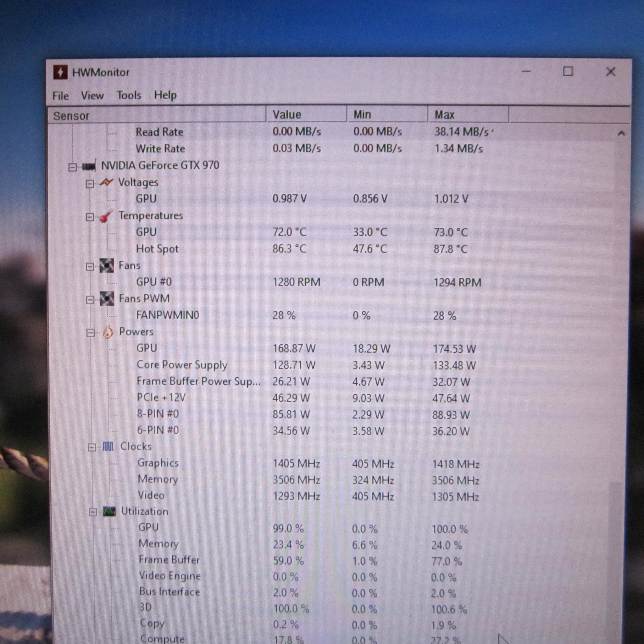Select the PCIe +12V row
This screenshot has height=644, width=644.
pos(332,398)
